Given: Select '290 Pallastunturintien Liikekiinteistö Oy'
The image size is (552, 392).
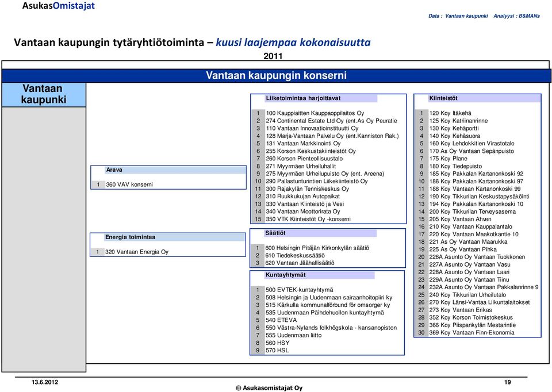Looking at the screenshot, I should click(316, 181).
